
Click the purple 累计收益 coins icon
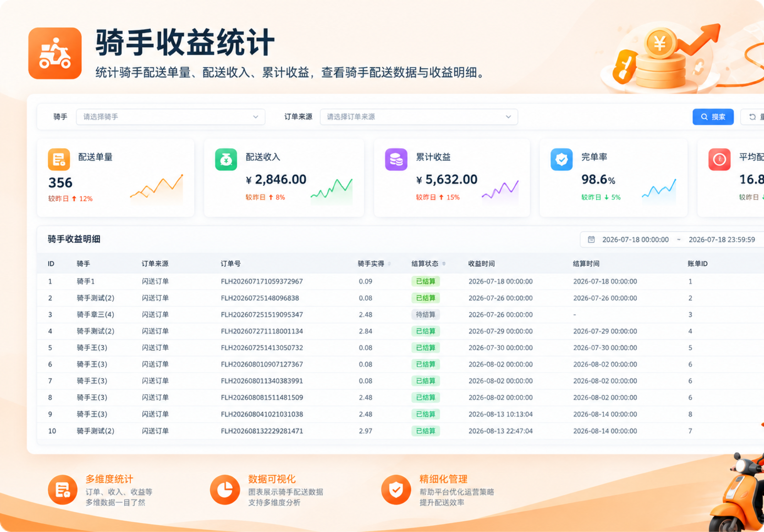pos(396,159)
